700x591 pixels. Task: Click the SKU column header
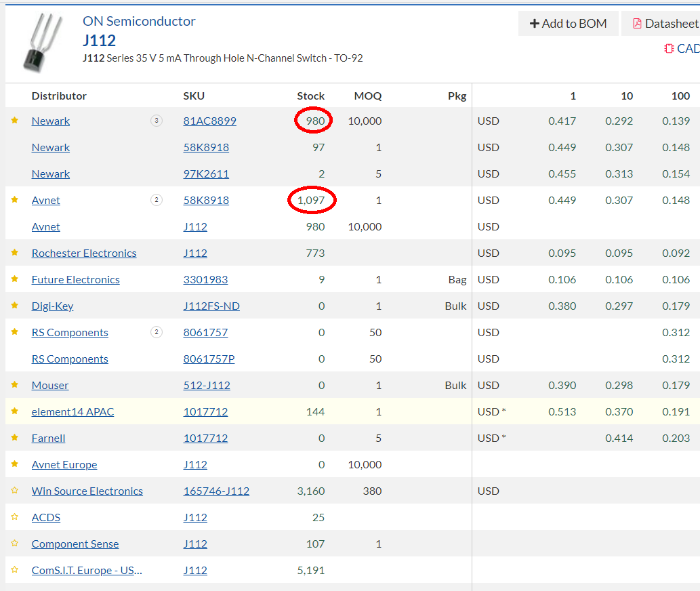[x=194, y=96]
